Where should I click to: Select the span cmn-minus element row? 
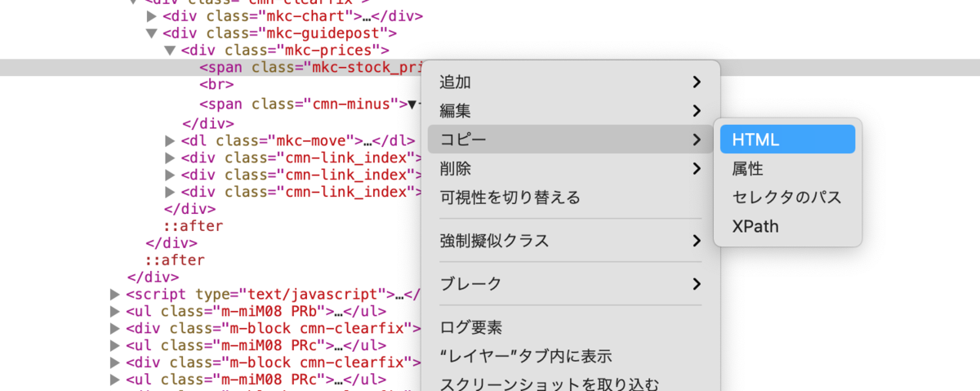(x=309, y=104)
